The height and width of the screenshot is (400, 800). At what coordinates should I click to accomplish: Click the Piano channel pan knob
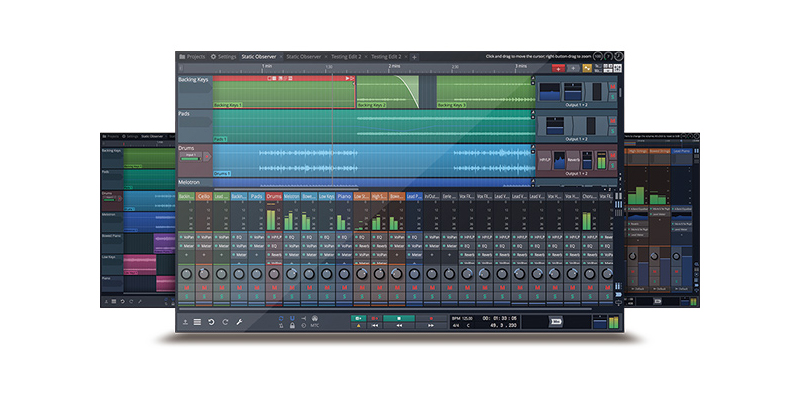tap(345, 273)
